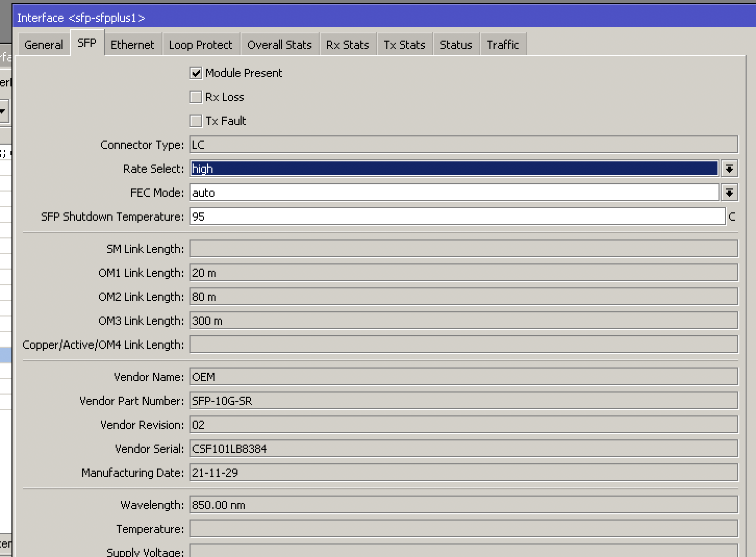The height and width of the screenshot is (557, 756).
Task: Click the FEC Mode field showing auto
Action: (454, 193)
